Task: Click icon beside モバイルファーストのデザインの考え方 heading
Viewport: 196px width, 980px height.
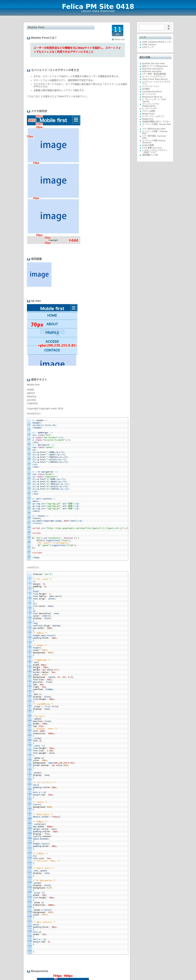Action: [29, 70]
